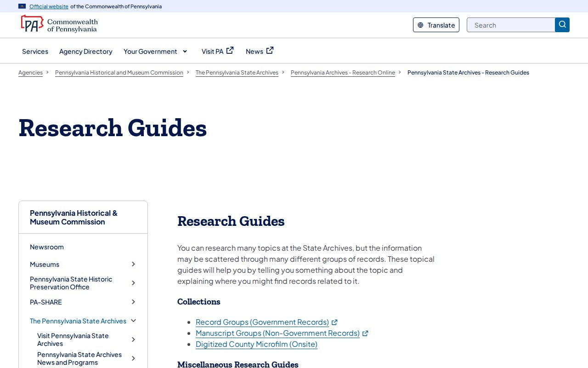Open Record Groups (Government Records) link
The width and height of the screenshot is (588, 368).
[262, 322]
